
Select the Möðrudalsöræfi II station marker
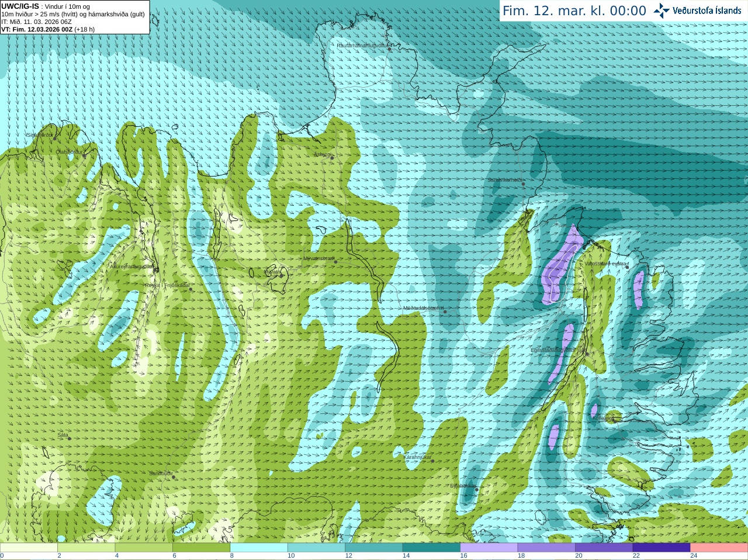point(445,312)
